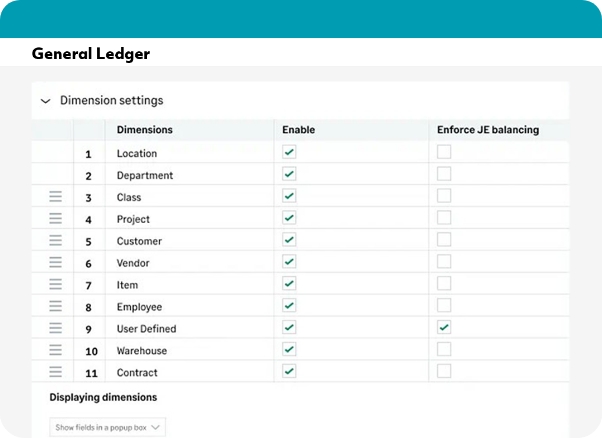The width and height of the screenshot is (602, 438).
Task: Click the drag handle for Class row
Action: tap(56, 197)
